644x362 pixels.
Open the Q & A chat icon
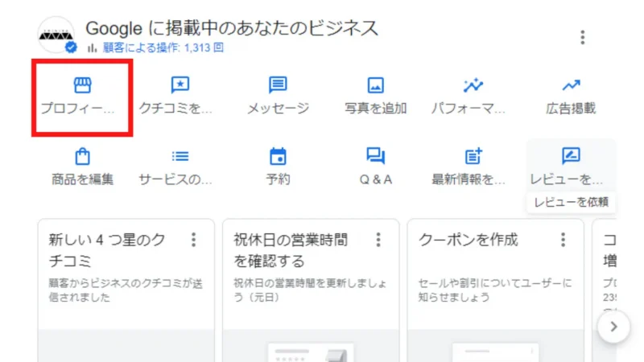pyautogui.click(x=375, y=156)
